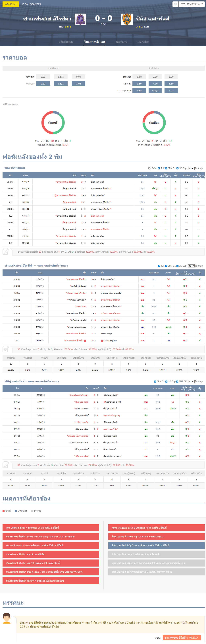Click the head-to-head row dated 03/09/22
The width and height of the screenshot is (206, 644).
(104, 195)
